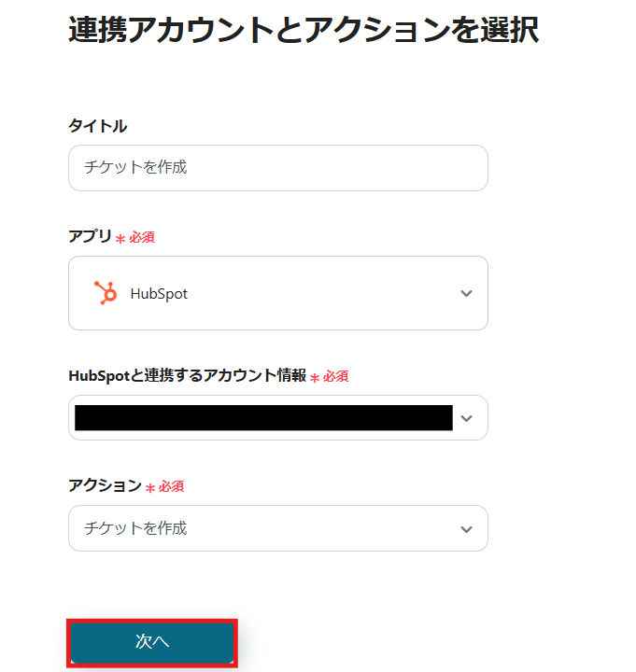This screenshot has height=672, width=636.
Task: Click the chevron arrow in the アプリ selector
Action: [467, 293]
